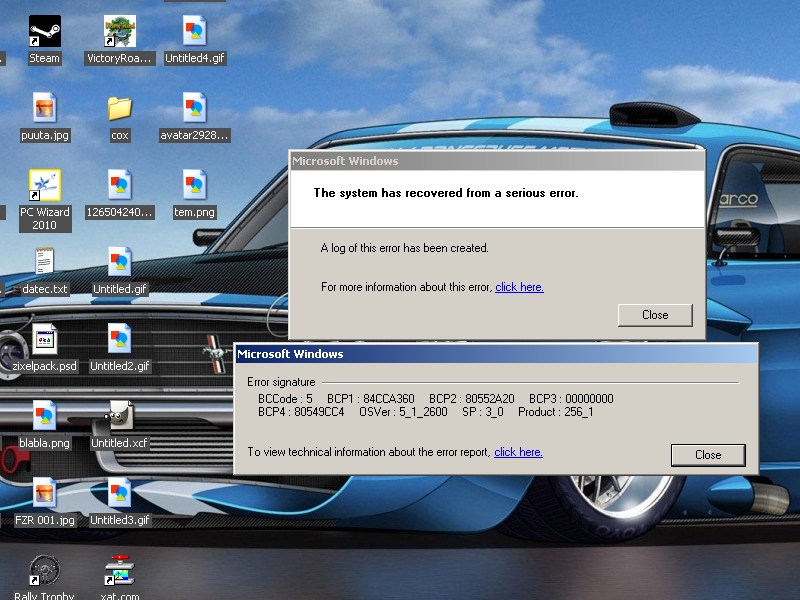Click the SP : 3_0 text

(x=483, y=412)
